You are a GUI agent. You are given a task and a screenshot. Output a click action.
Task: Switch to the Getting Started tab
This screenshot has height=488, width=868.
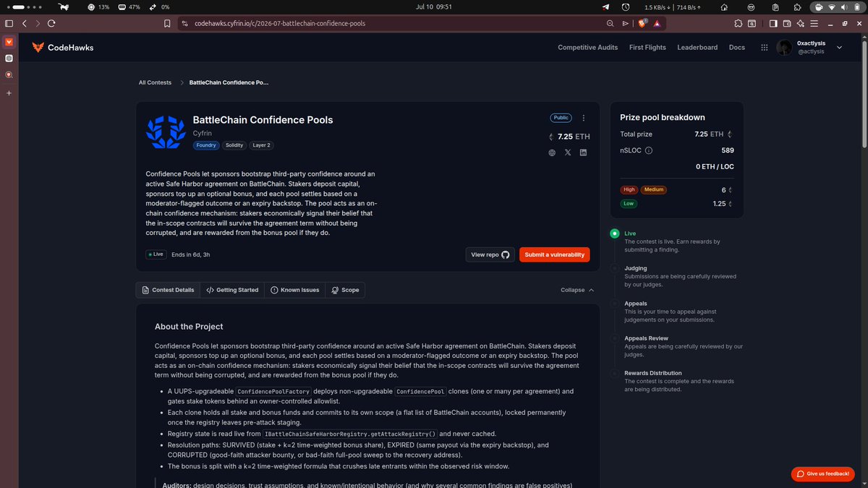point(232,290)
